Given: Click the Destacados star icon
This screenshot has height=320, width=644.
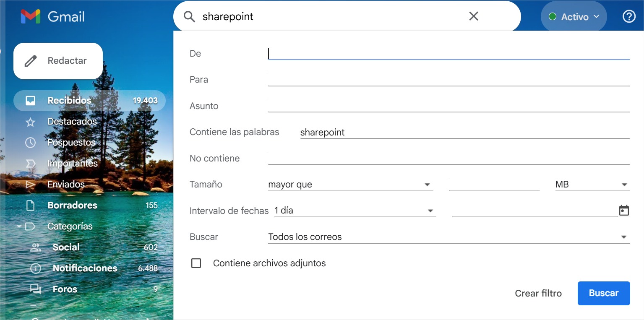Looking at the screenshot, I should (x=30, y=122).
